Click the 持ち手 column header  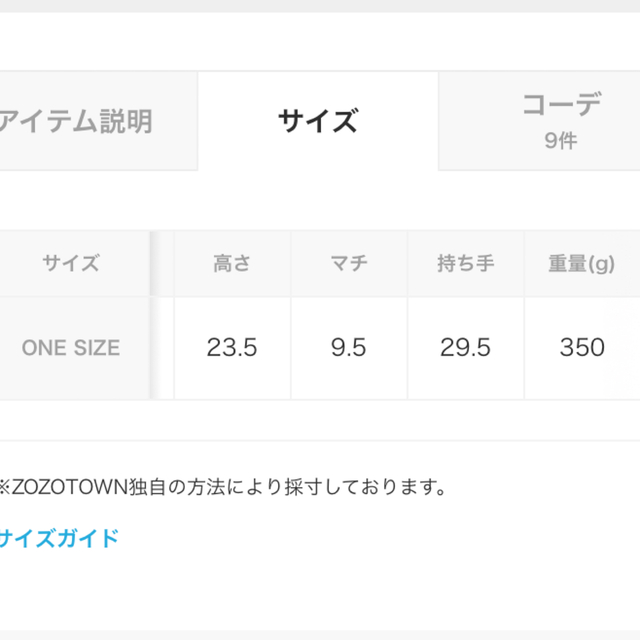[466, 263]
